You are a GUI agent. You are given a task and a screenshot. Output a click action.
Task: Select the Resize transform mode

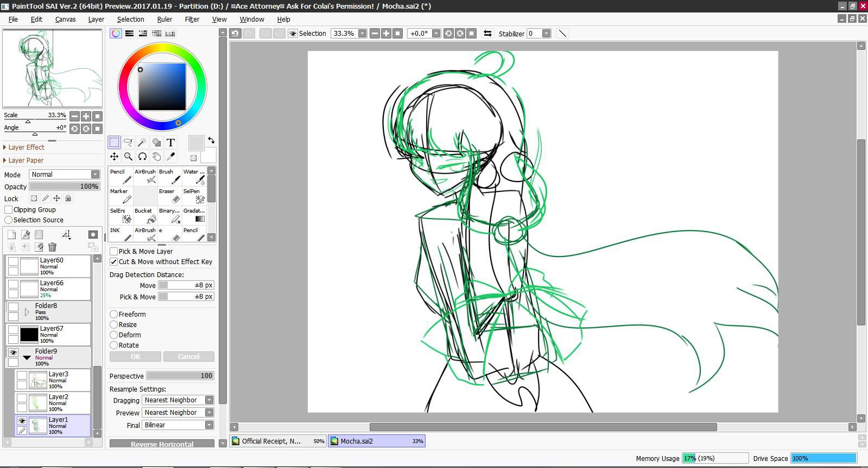113,324
